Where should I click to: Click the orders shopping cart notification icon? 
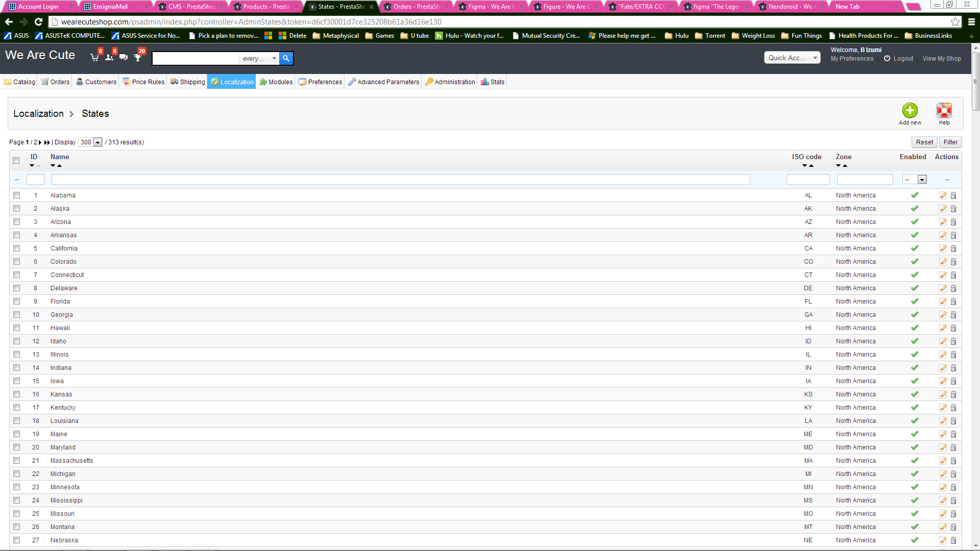[94, 58]
